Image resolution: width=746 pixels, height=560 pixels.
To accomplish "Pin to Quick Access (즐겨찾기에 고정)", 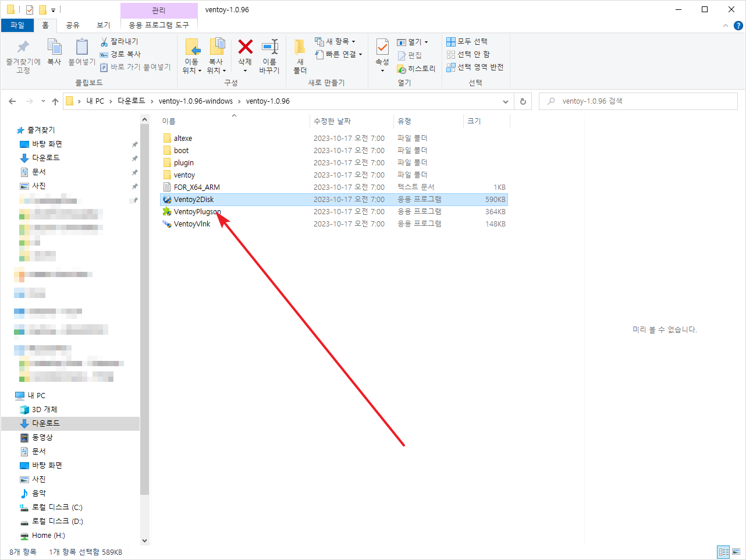I will tap(23, 56).
